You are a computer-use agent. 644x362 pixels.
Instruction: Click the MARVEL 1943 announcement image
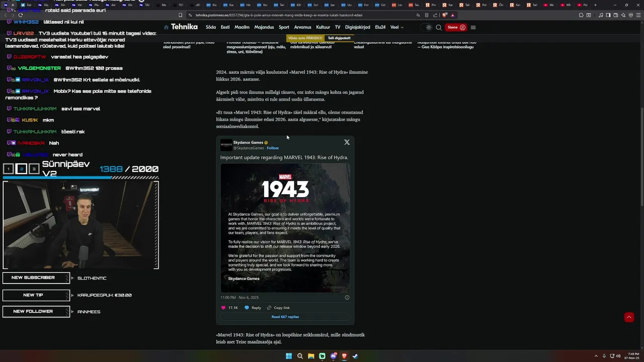pos(285,228)
